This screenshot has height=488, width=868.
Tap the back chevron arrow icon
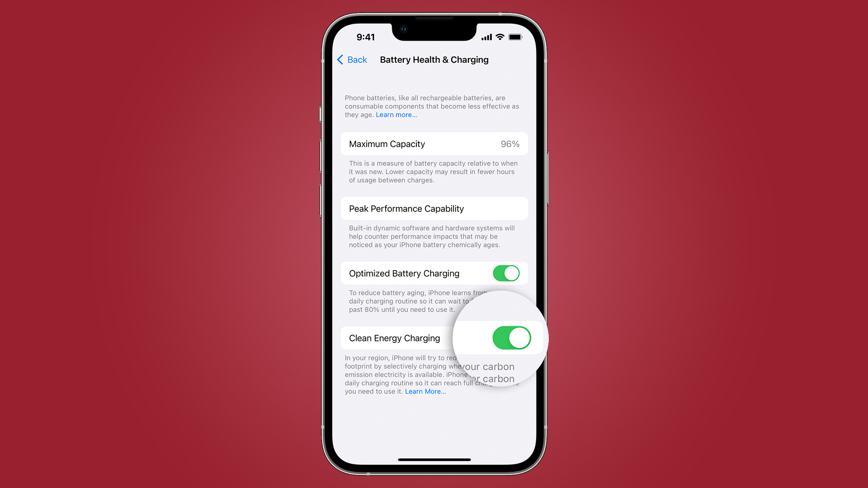coord(341,60)
